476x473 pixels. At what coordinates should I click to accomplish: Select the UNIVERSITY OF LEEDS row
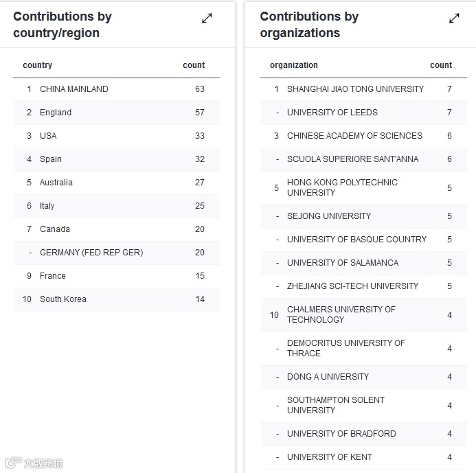pos(332,113)
